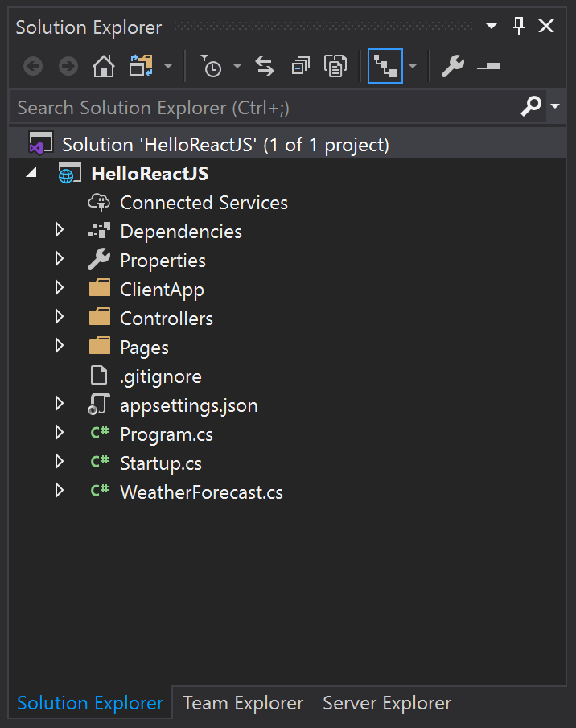Image resolution: width=576 pixels, height=728 pixels.
Task: Toggle the auto-hide pin icon
Action: coord(519,26)
